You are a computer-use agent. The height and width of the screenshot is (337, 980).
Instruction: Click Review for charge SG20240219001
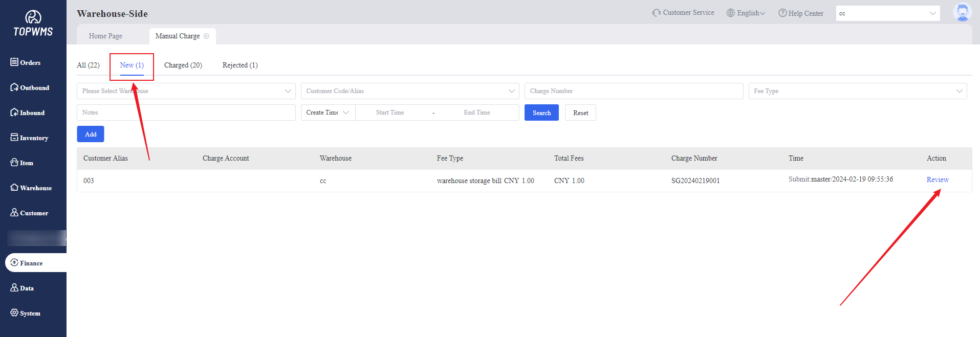tap(937, 179)
